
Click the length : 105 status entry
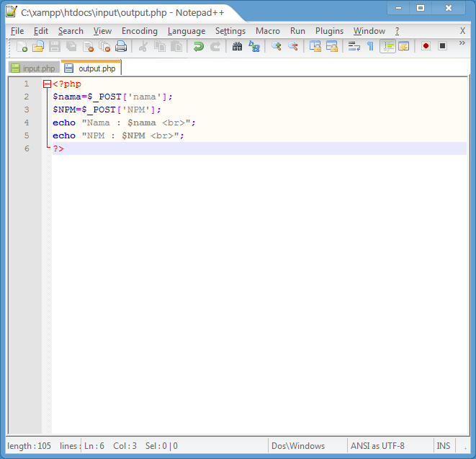(29, 446)
